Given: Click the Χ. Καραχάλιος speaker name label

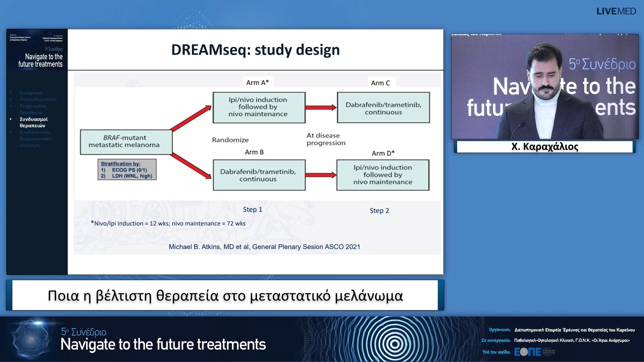Looking at the screenshot, I should [544, 147].
